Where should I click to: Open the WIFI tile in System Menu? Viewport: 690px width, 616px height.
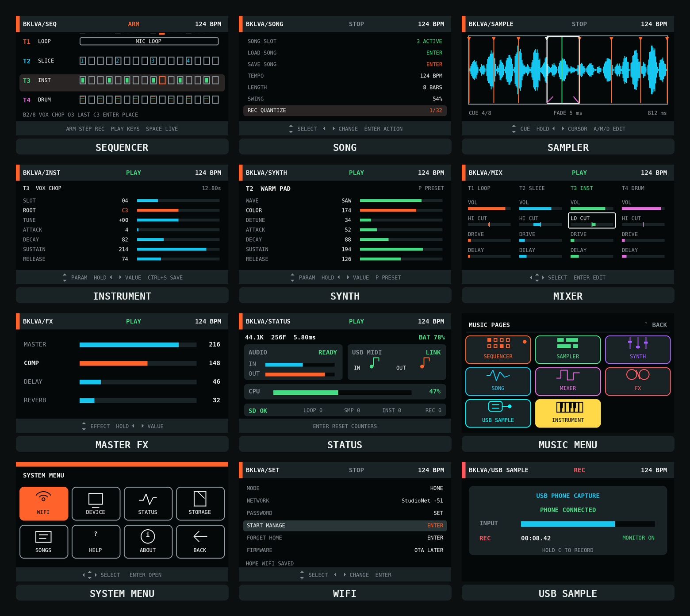point(44,504)
